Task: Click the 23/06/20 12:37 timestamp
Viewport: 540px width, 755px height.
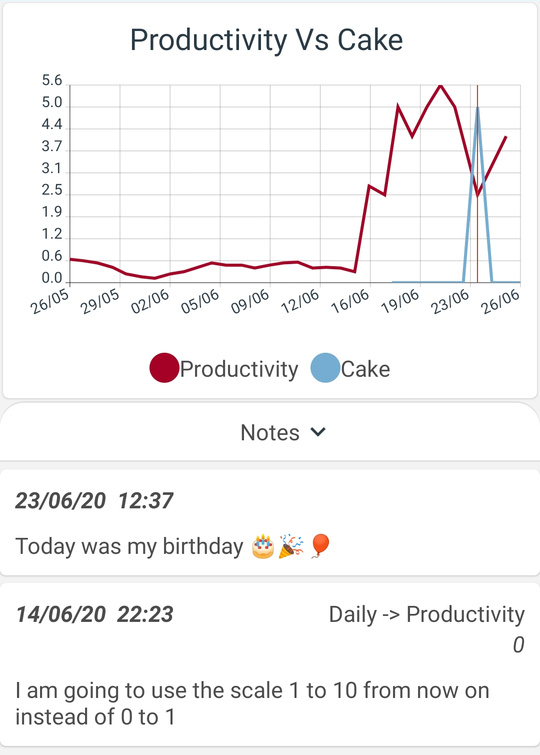Action: [x=94, y=501]
